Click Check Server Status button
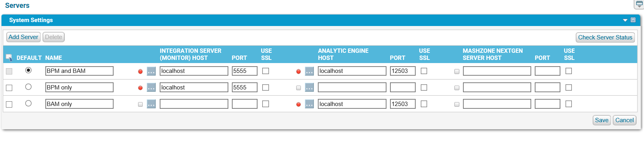 pos(605,37)
